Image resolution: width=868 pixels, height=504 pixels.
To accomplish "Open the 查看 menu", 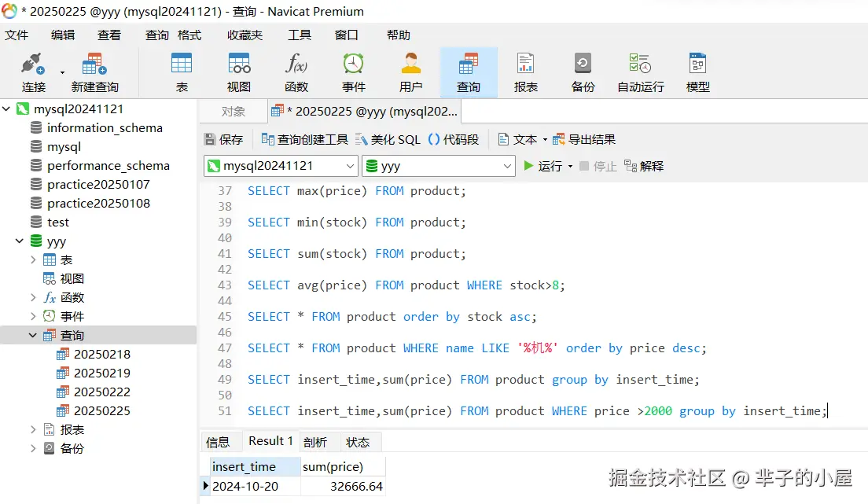I will tap(109, 35).
